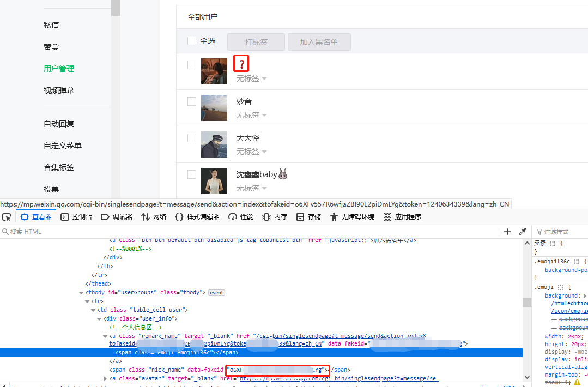Go to 赞赏 in the sidebar
The width and height of the screenshot is (588, 387).
(51, 47)
